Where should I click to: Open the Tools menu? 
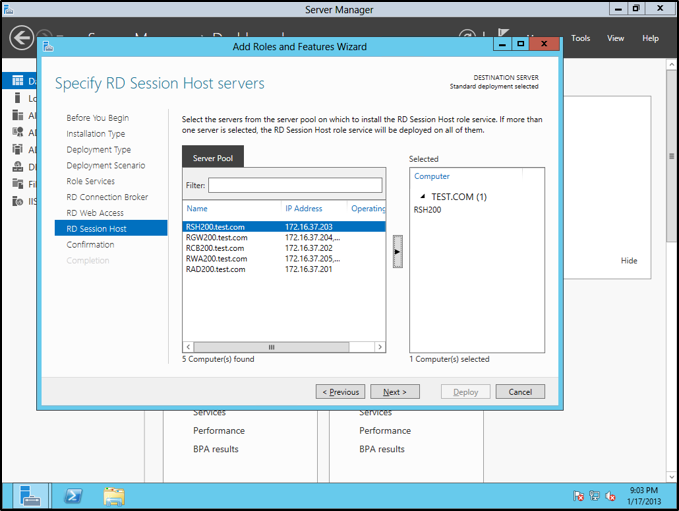click(x=580, y=38)
